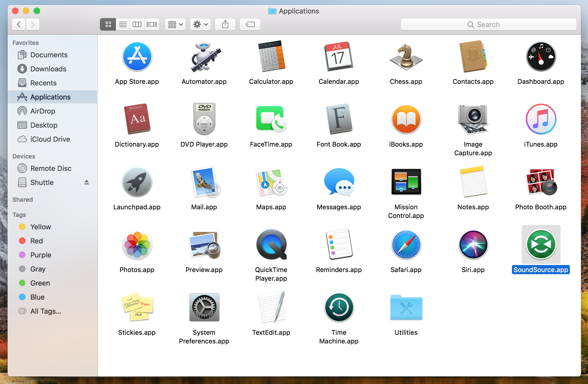Click the Preview app icon

point(205,244)
